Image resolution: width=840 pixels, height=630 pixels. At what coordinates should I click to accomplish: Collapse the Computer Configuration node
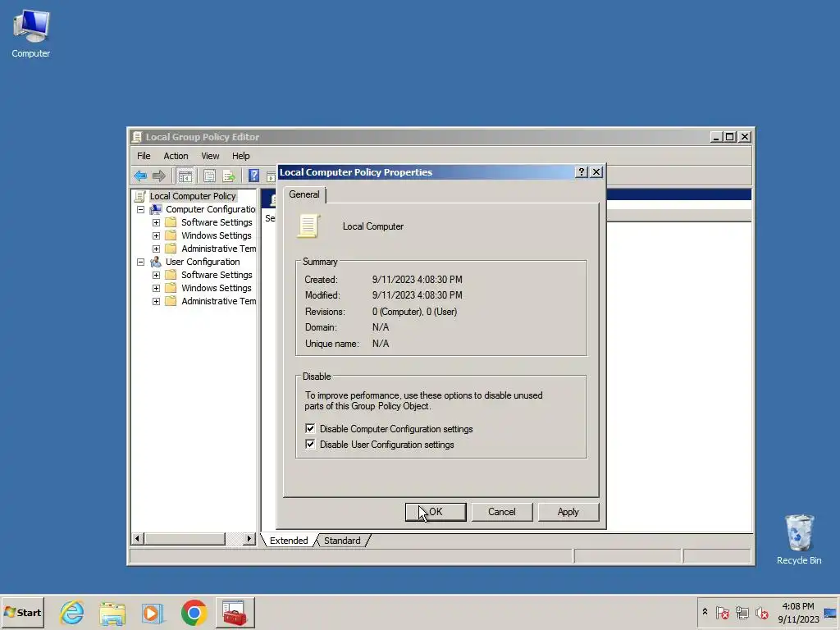pyautogui.click(x=140, y=209)
